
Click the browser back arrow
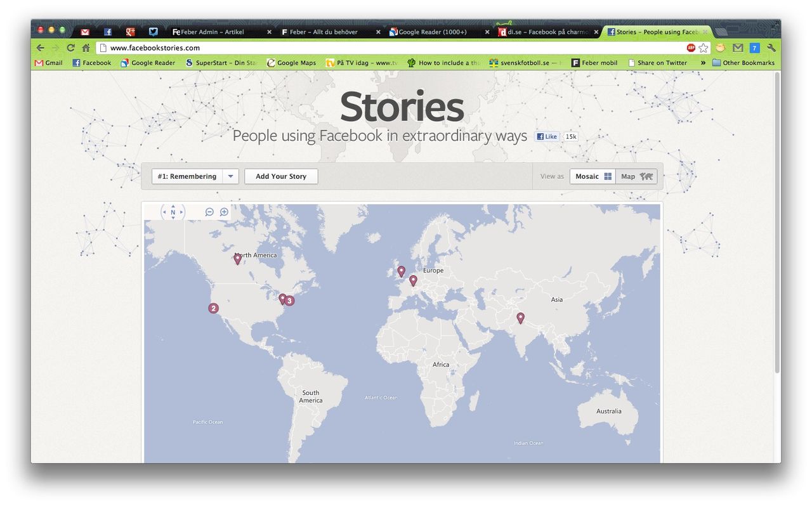[41, 48]
